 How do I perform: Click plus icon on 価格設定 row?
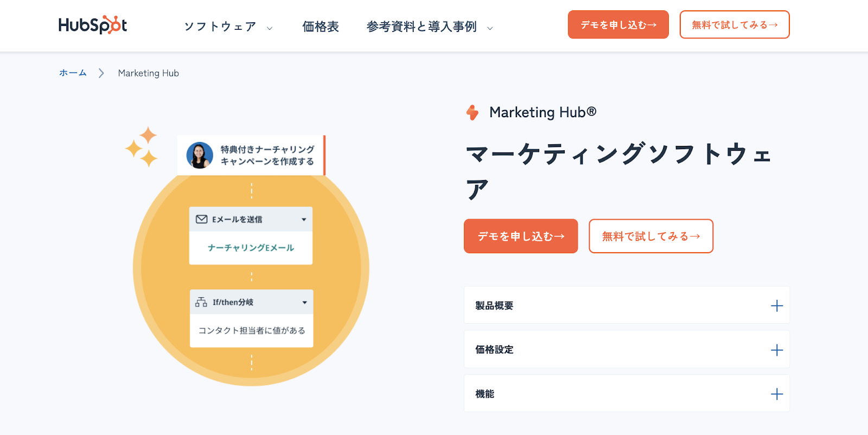point(777,350)
